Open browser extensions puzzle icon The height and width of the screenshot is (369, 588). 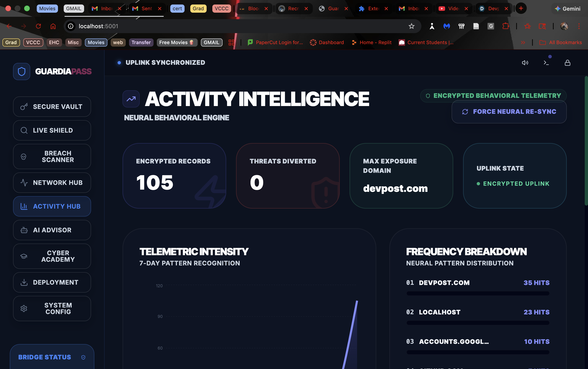(x=506, y=26)
